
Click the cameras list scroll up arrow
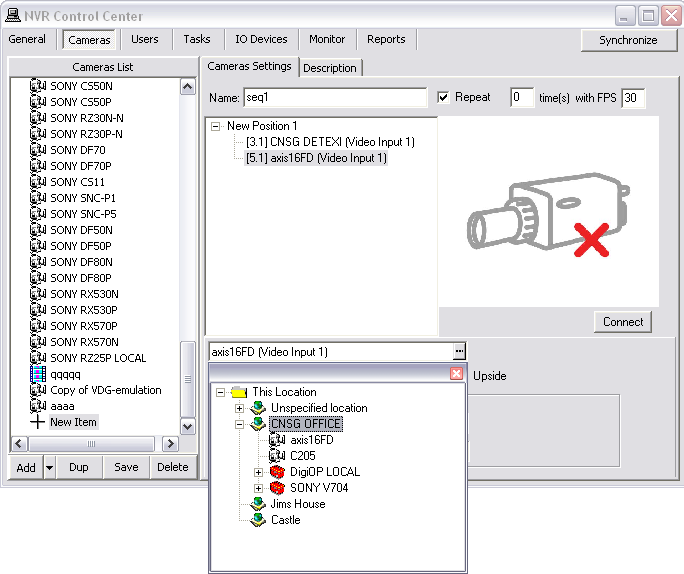[188, 86]
